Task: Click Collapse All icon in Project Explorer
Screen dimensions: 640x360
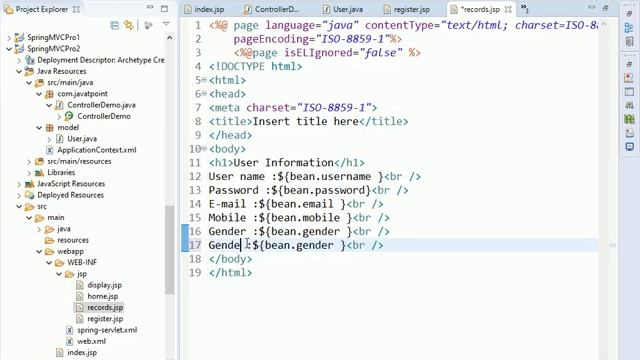Action: [115, 25]
